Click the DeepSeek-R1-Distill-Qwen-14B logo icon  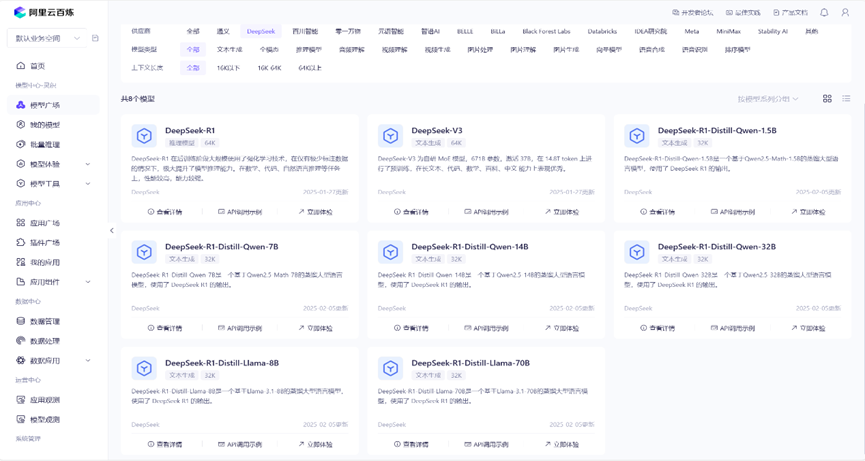391,252
